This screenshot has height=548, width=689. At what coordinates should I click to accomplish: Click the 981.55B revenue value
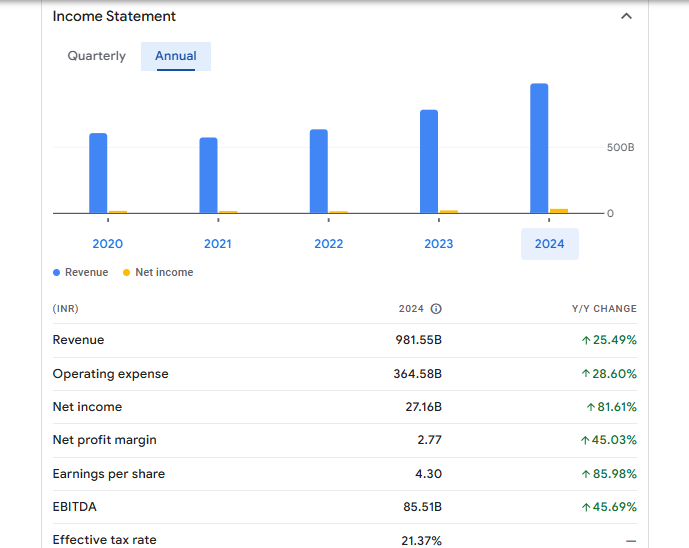click(x=418, y=340)
